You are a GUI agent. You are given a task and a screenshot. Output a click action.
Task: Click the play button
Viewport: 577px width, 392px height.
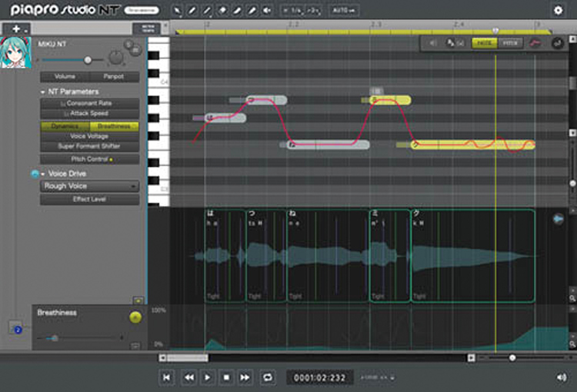207,377
